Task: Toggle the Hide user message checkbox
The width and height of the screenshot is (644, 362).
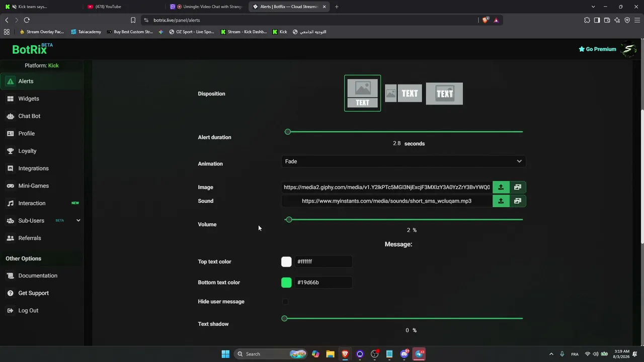Action: click(285, 302)
